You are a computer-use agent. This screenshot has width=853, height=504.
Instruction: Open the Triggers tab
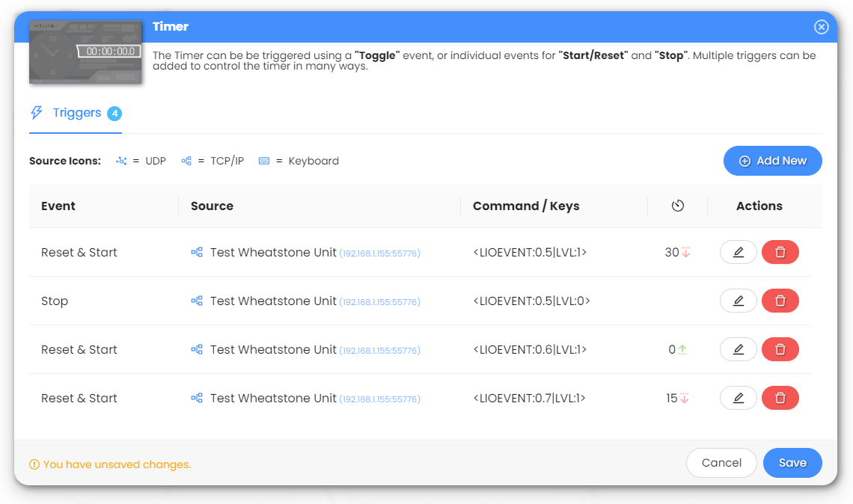click(76, 113)
